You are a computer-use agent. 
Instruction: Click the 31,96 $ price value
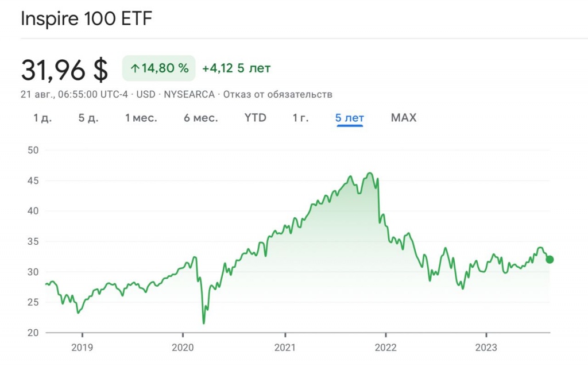[64, 70]
